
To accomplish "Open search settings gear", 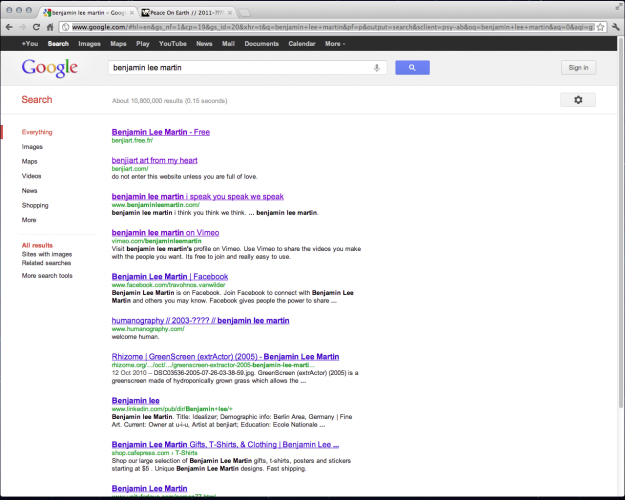I will pyautogui.click(x=578, y=100).
